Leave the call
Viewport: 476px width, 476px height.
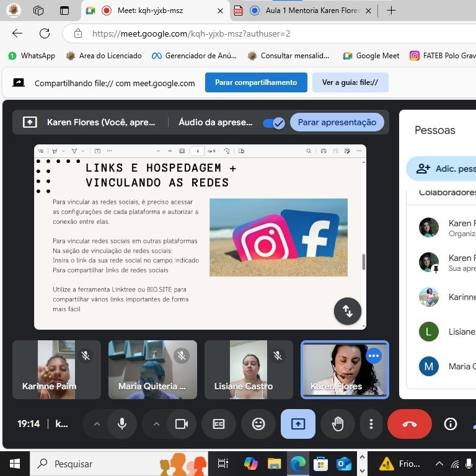(410, 424)
